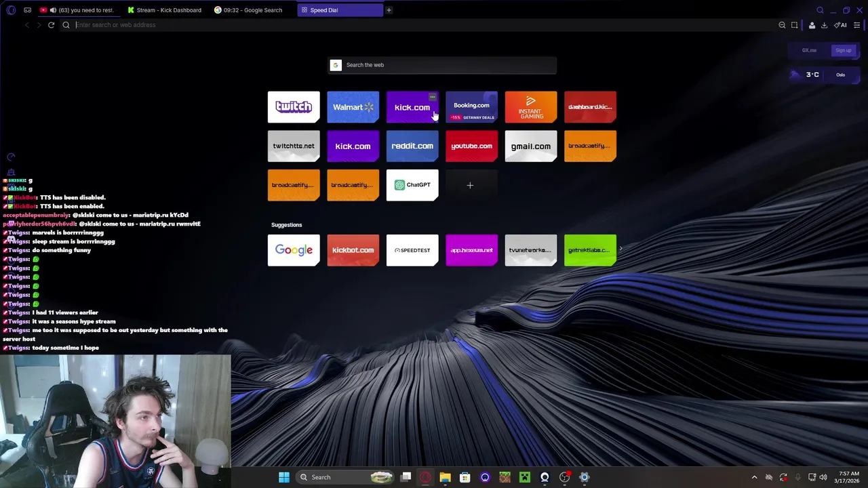Open the 3°C weather widget
The width and height of the screenshot is (868, 488).
[806, 75]
